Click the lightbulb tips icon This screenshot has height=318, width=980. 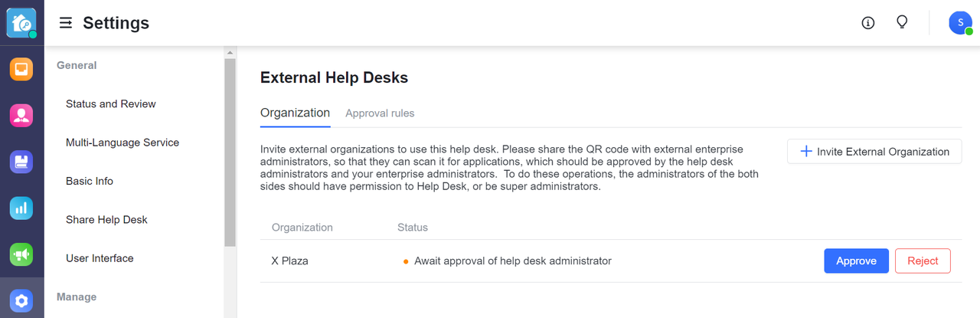[x=902, y=22]
